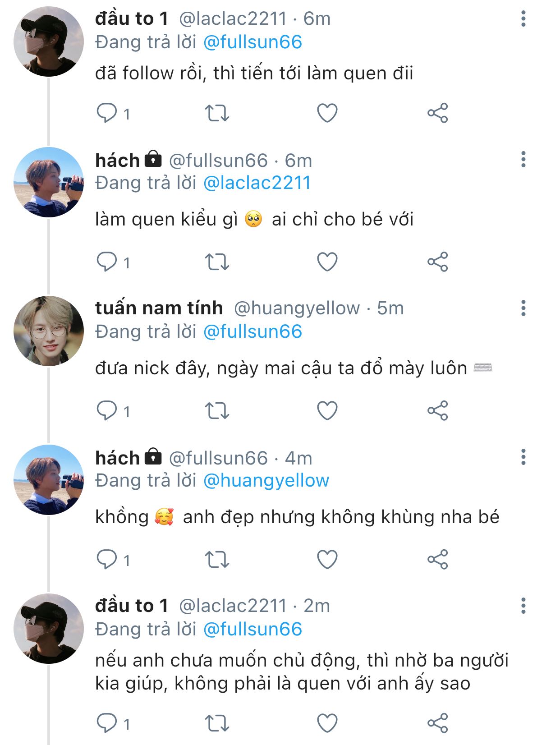560x745 pixels.
Task: Open @huangyellow mention in hách's reply
Action: coord(266,481)
